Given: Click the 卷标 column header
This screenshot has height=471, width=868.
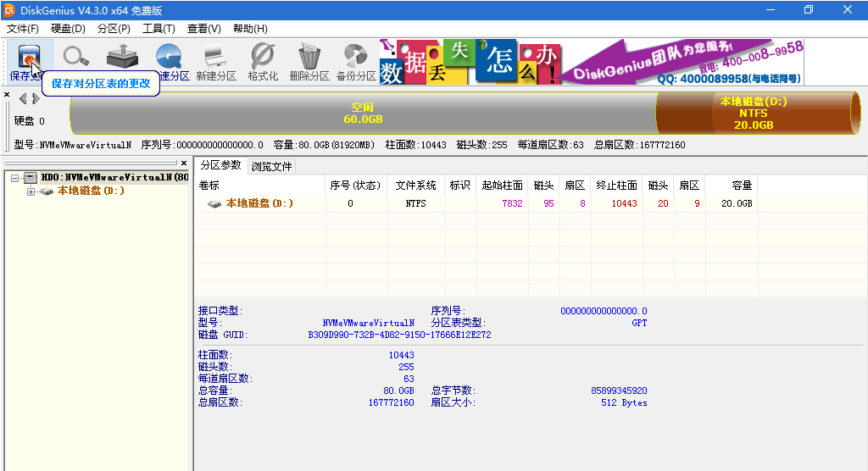Looking at the screenshot, I should 260,186.
